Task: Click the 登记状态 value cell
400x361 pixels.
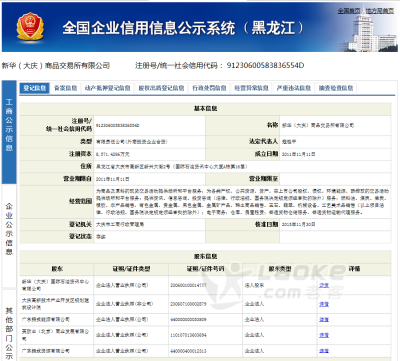Action: 149,237
